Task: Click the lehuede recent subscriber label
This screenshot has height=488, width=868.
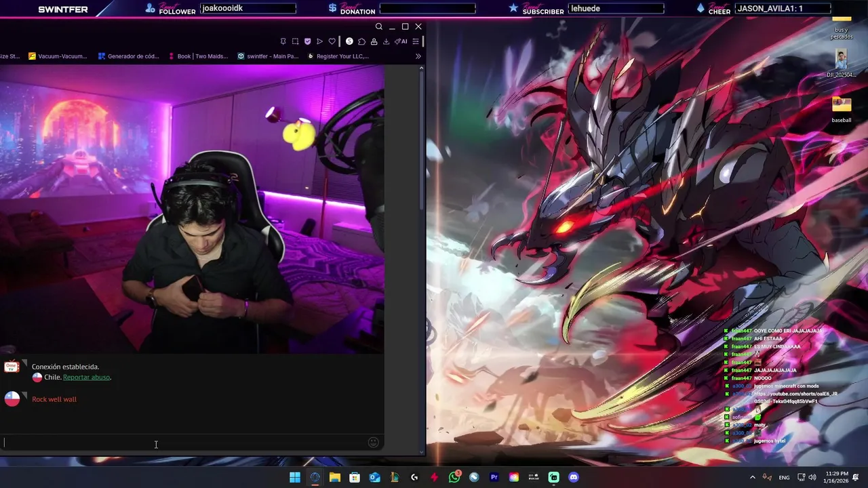Action: (616, 8)
